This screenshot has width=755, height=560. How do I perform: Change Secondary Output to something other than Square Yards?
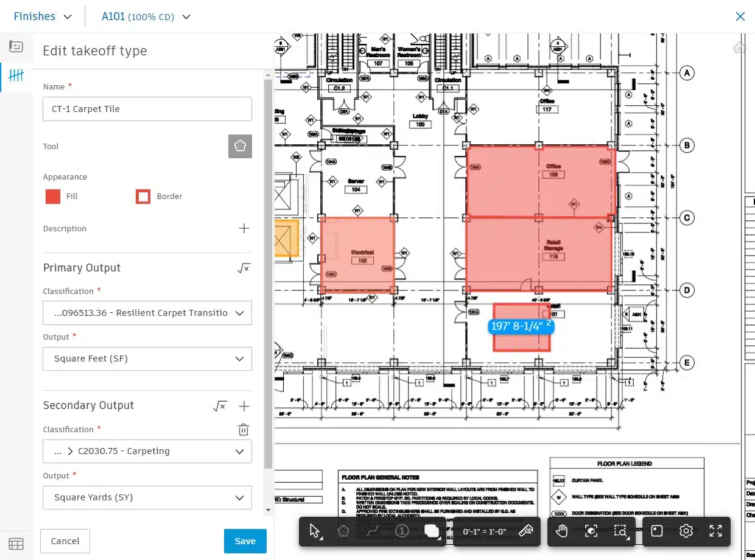[x=147, y=497]
